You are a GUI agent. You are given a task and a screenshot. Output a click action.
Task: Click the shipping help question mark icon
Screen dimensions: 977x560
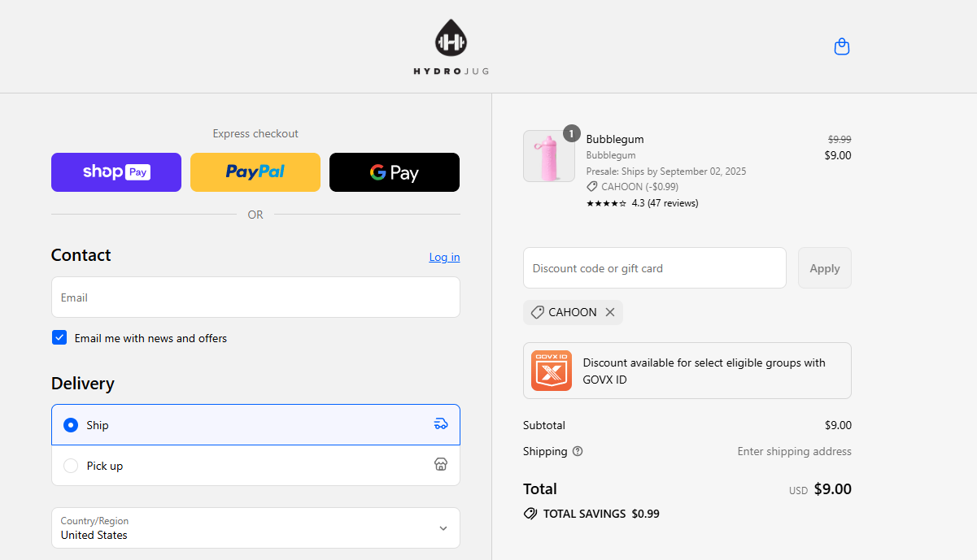pos(578,451)
